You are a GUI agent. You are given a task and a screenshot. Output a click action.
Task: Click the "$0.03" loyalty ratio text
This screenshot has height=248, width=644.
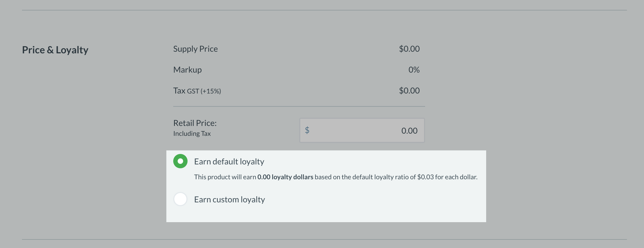pyautogui.click(x=425, y=177)
